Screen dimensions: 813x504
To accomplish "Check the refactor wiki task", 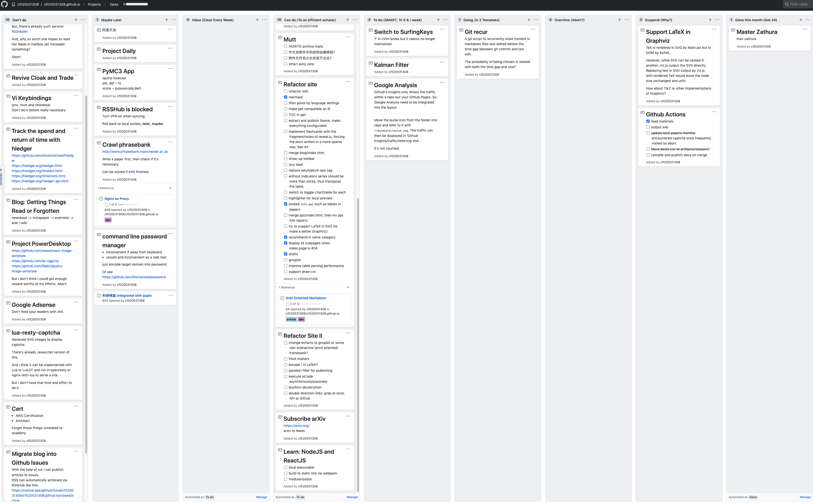I will click(285, 91).
